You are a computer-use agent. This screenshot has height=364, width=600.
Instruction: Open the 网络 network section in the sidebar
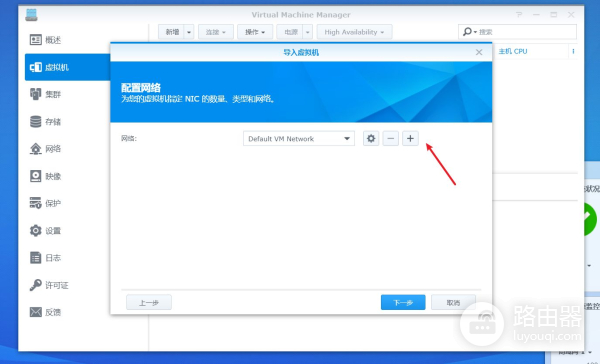click(x=46, y=149)
